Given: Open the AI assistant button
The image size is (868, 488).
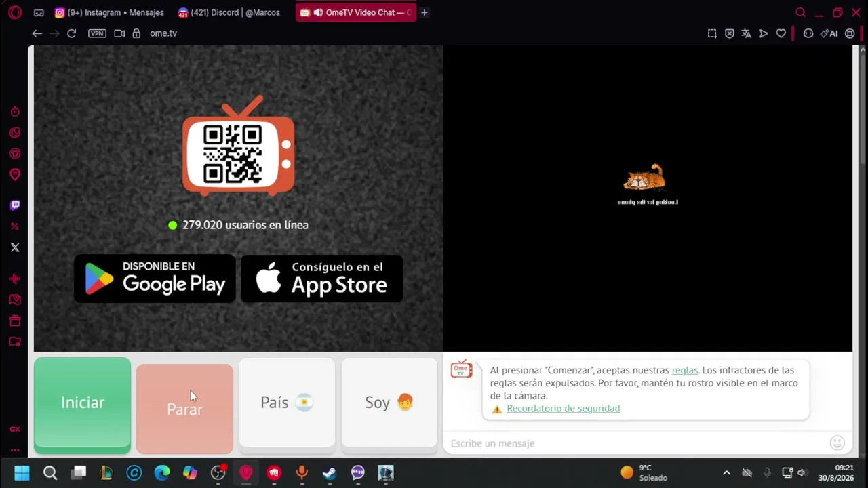Looking at the screenshot, I should [x=829, y=33].
